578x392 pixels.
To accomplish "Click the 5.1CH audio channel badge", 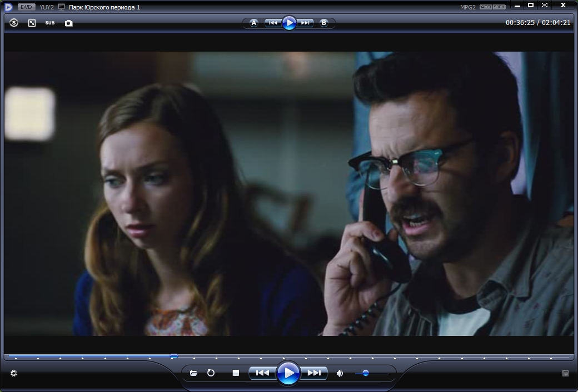I will pos(499,7).
